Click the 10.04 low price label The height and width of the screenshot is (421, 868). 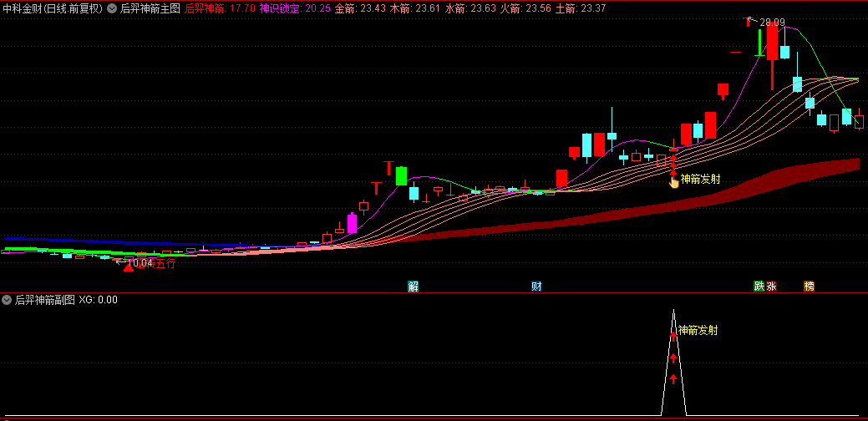point(140,262)
